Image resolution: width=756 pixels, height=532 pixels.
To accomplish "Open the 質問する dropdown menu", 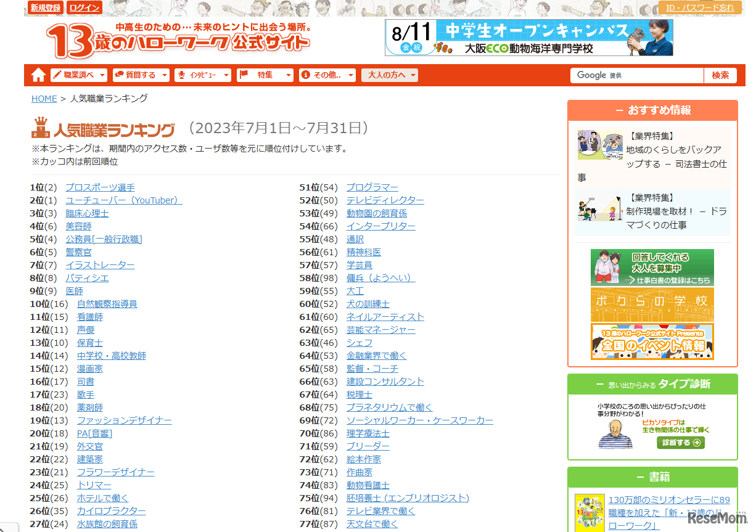I will [x=141, y=75].
